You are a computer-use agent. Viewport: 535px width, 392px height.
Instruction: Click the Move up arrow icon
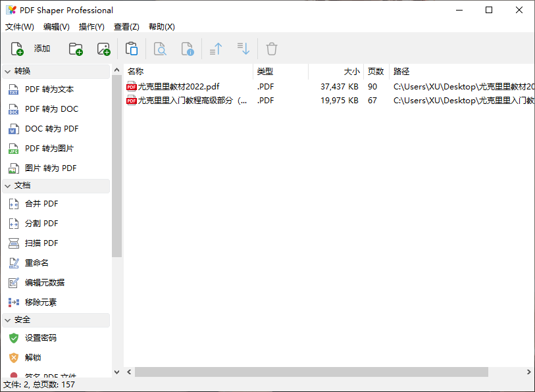(x=216, y=49)
